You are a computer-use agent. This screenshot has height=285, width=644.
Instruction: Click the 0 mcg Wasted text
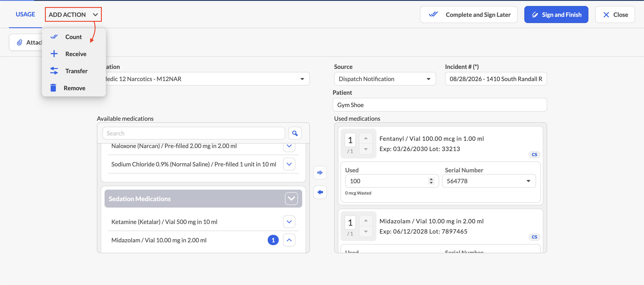point(358,193)
